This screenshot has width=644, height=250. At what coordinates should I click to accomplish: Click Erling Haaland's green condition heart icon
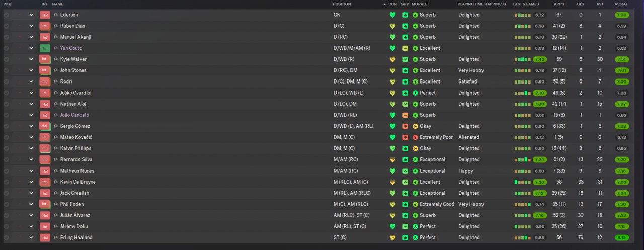pyautogui.click(x=393, y=237)
